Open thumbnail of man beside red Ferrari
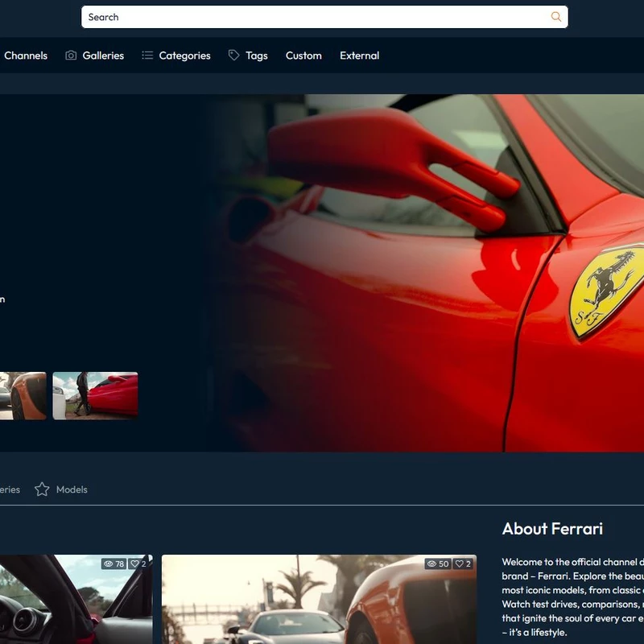The image size is (644, 644). tap(95, 395)
